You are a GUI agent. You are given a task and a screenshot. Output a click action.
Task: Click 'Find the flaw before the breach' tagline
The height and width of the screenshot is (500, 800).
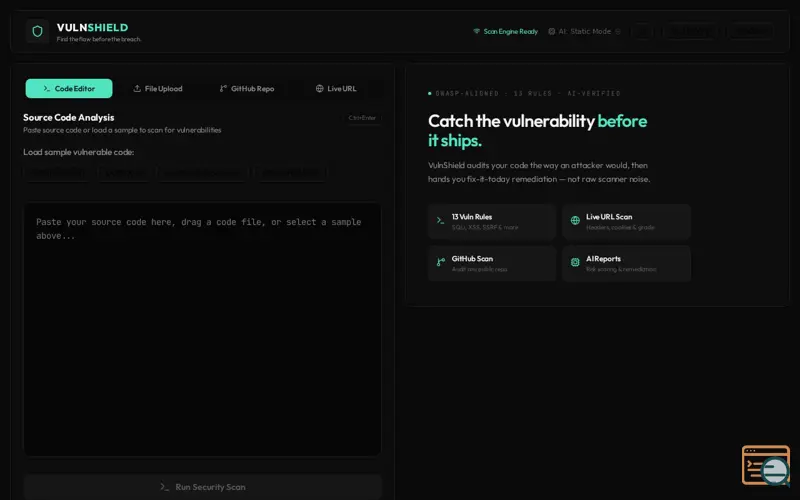pyautogui.click(x=99, y=39)
